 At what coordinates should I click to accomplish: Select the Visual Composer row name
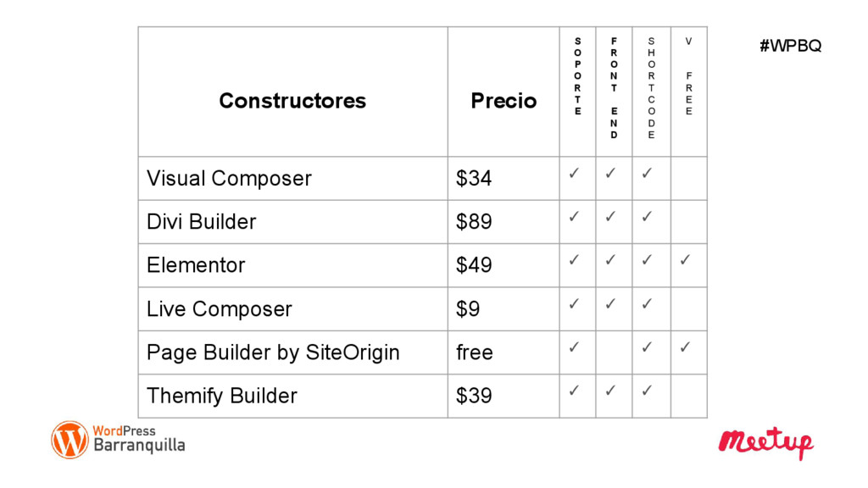[229, 178]
